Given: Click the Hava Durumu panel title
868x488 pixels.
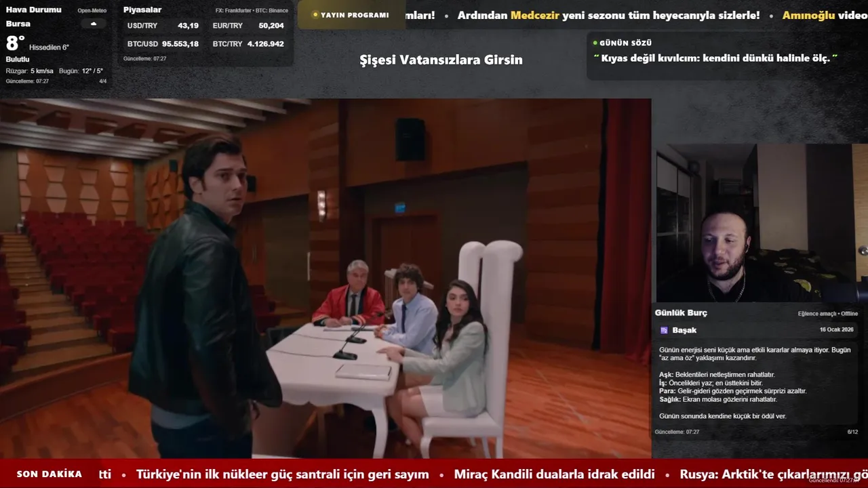Looking at the screenshot, I should coord(33,10).
